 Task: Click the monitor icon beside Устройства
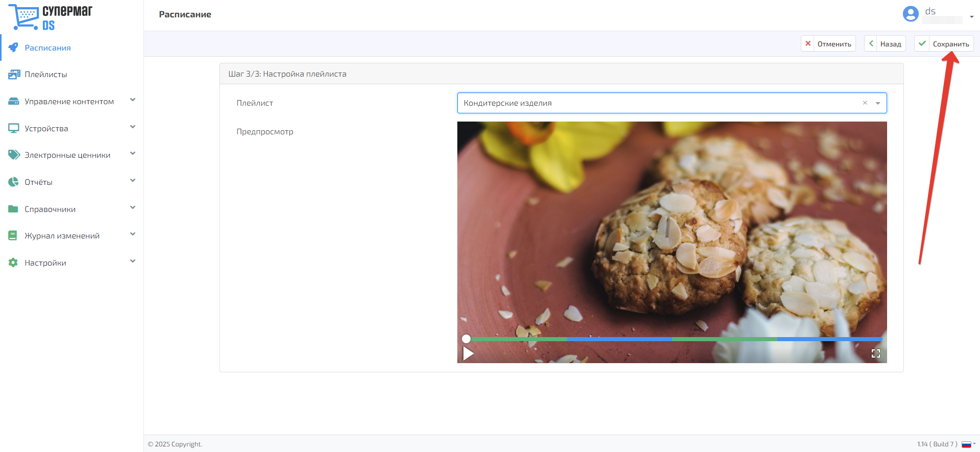(14, 128)
